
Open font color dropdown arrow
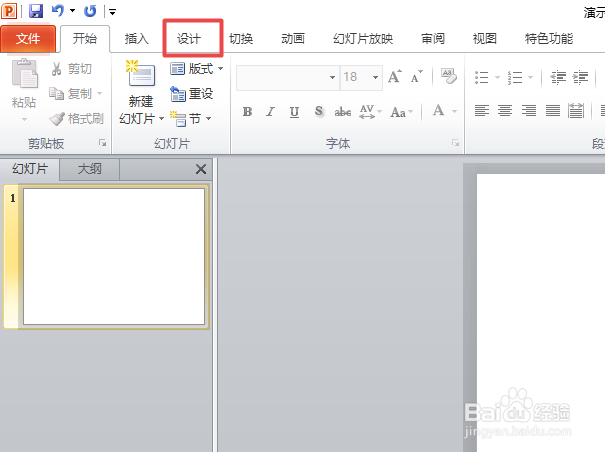coord(455,112)
